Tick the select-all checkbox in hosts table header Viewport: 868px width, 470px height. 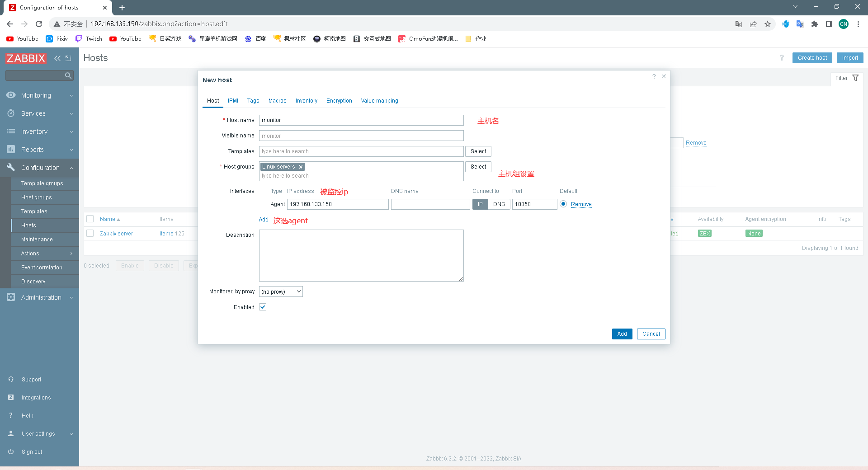pyautogui.click(x=90, y=219)
